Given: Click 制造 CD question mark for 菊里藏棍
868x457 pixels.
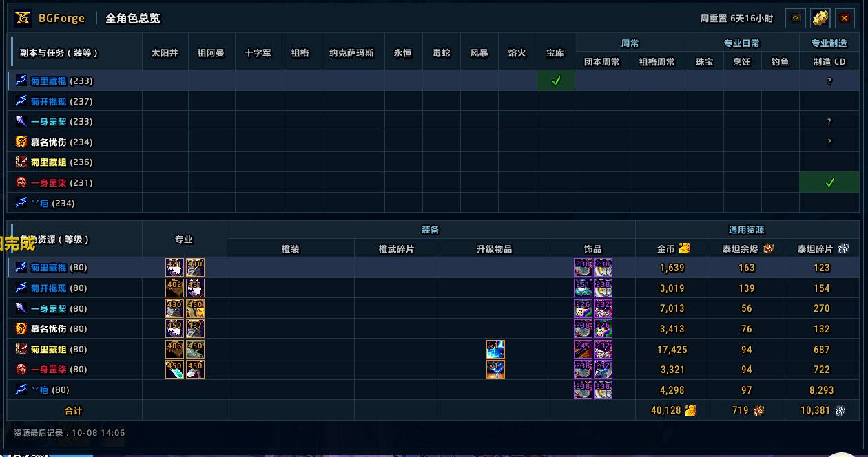Looking at the screenshot, I should pos(829,81).
